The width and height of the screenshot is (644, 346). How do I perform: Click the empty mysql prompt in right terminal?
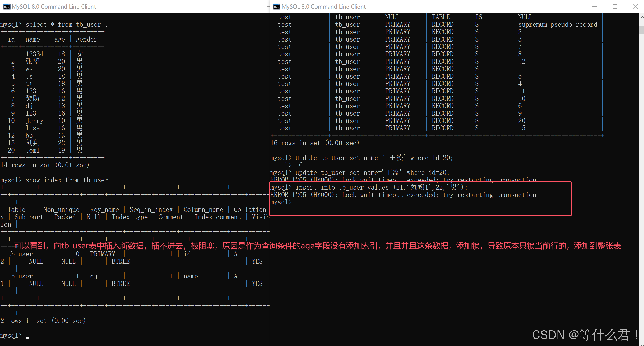tap(281, 202)
